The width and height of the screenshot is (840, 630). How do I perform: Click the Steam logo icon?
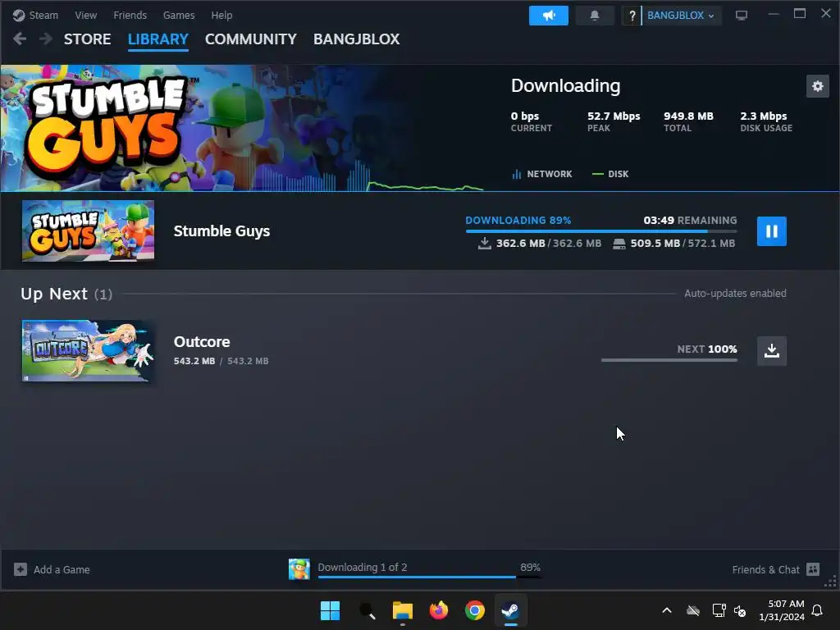[x=19, y=16]
